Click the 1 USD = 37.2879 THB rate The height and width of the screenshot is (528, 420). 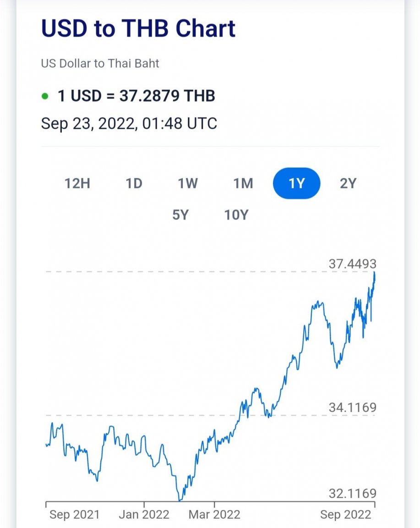(x=136, y=96)
